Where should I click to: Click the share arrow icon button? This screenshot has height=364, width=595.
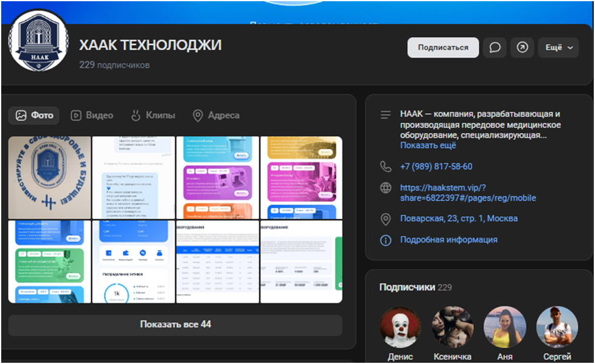point(522,47)
